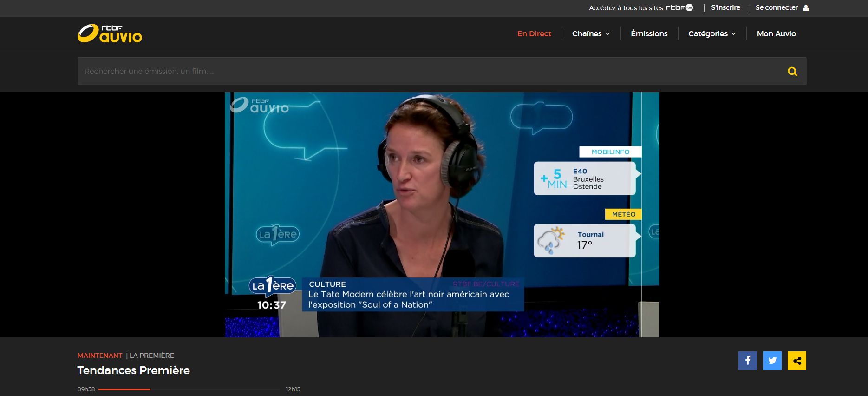Click the 'LA PREMIÈRE' channel label

coord(152,356)
